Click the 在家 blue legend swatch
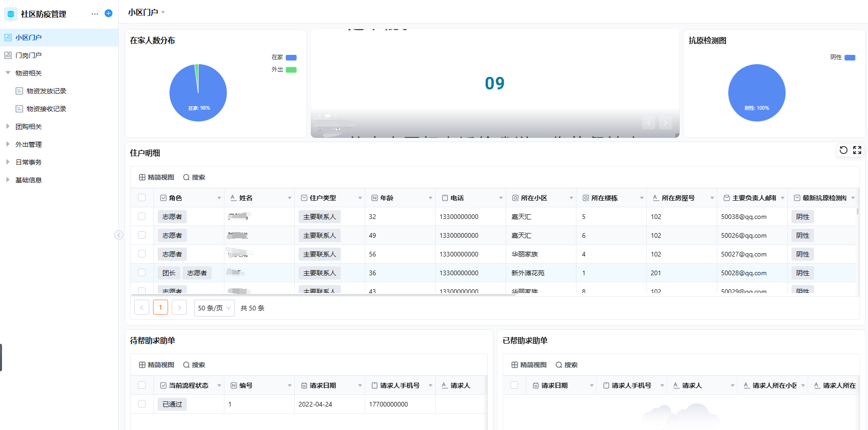 point(291,57)
